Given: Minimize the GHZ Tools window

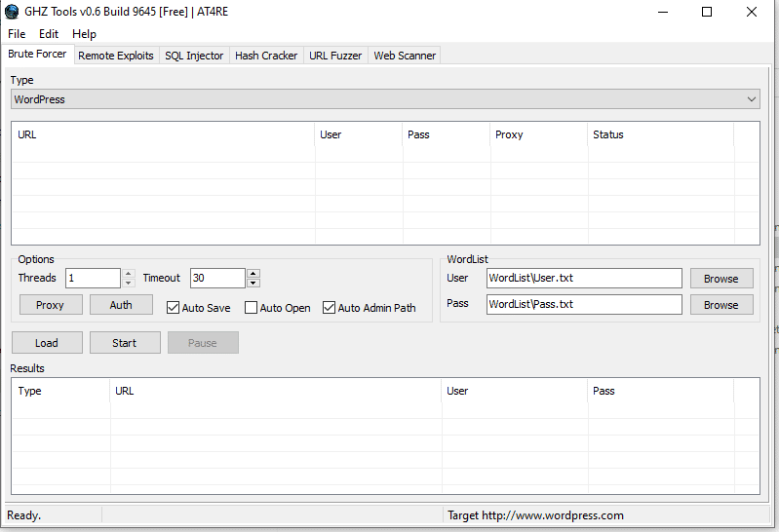Looking at the screenshot, I should click(x=663, y=12).
